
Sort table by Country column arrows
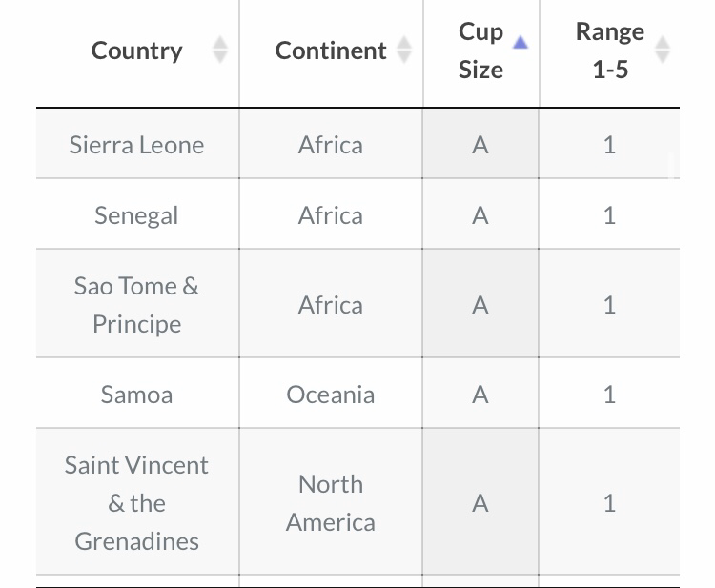pos(220,50)
